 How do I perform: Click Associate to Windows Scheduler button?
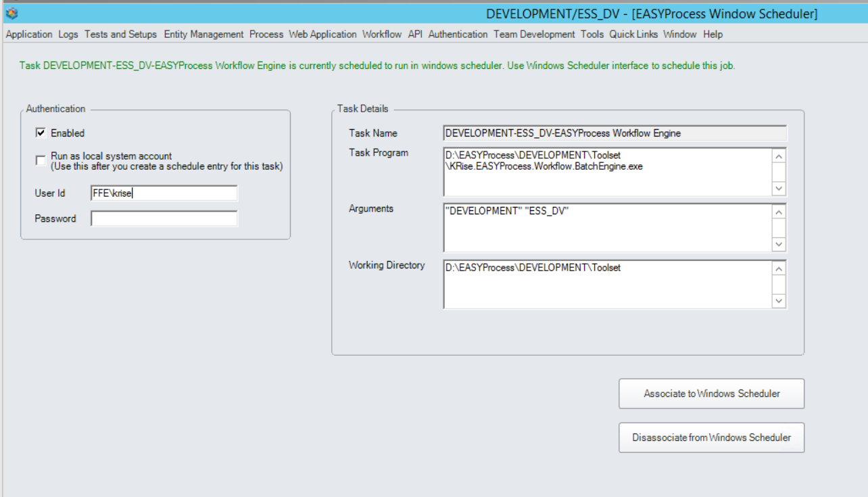711,394
